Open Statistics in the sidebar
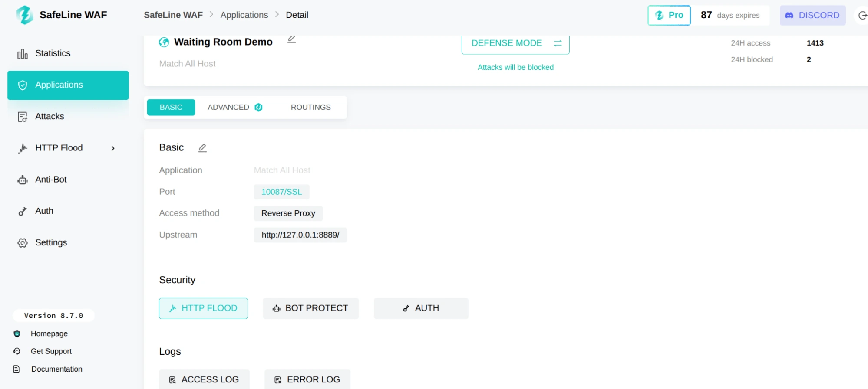Viewport: 868px width, 389px height. coord(68,53)
